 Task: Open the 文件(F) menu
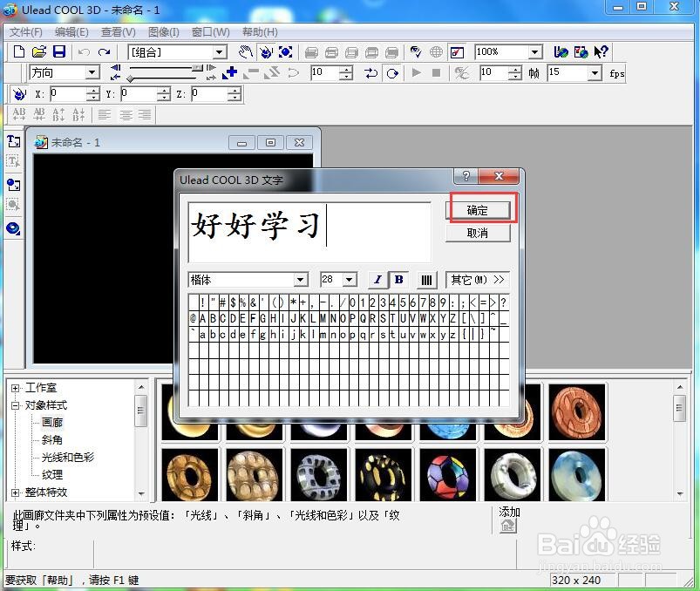[25, 32]
